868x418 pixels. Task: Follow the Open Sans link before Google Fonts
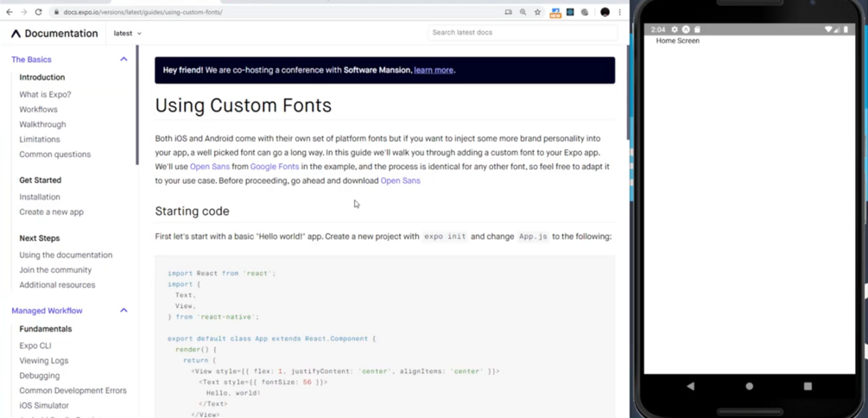click(x=210, y=167)
